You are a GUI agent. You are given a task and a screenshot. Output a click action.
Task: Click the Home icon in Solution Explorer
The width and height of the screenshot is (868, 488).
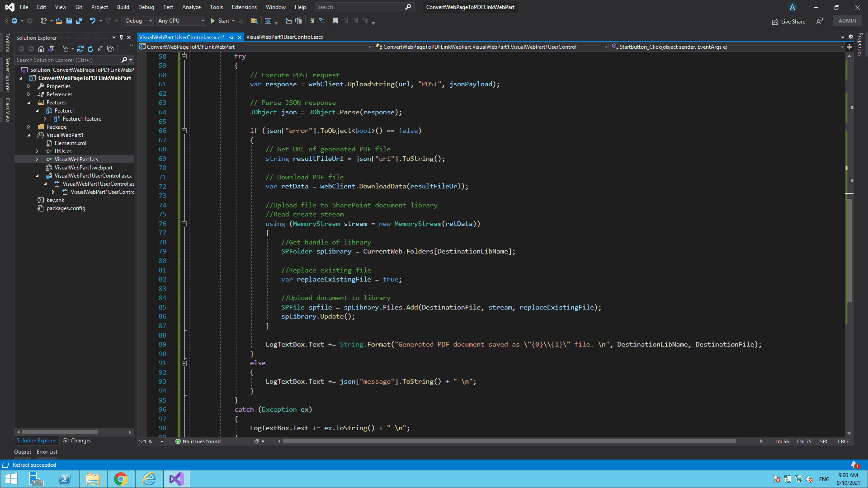(41, 49)
